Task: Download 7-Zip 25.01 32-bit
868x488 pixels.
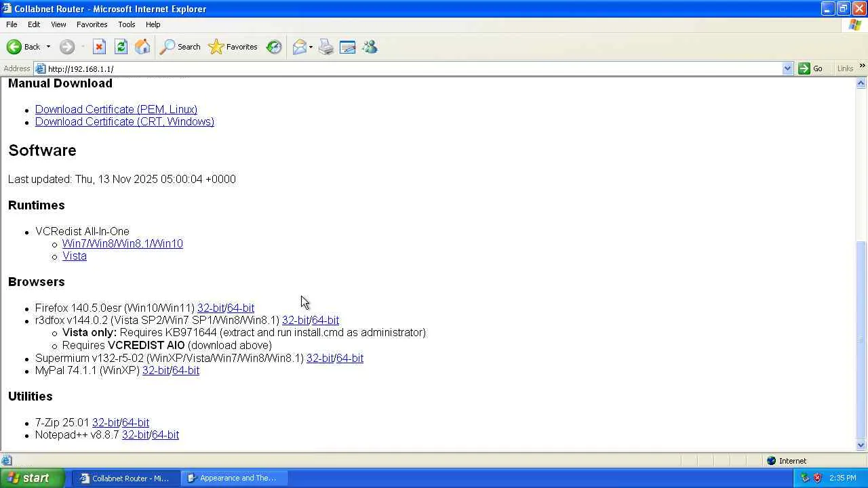Action: (106, 422)
